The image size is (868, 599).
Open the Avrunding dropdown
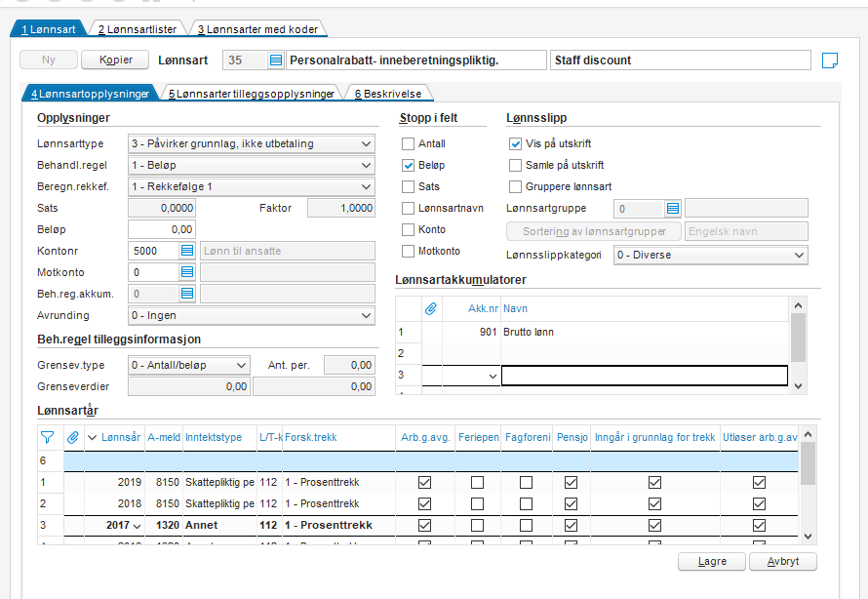point(252,315)
